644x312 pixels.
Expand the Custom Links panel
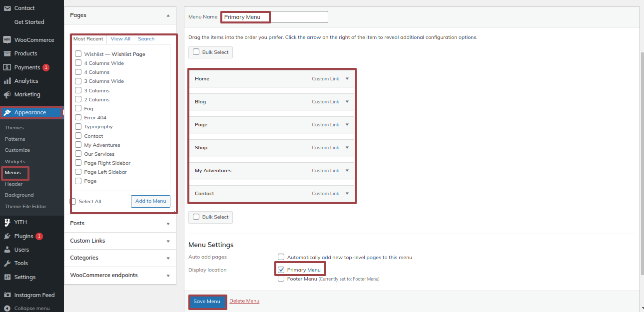(120, 241)
